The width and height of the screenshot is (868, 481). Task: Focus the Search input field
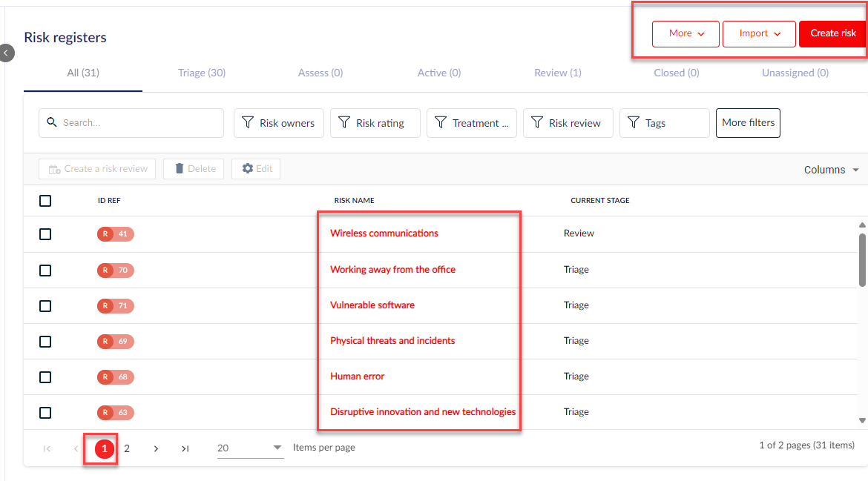point(131,123)
